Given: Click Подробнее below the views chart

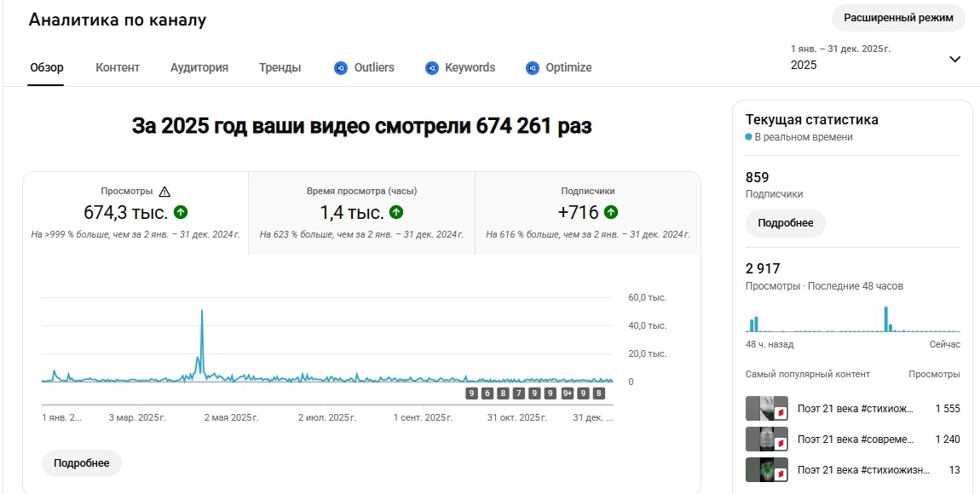Looking at the screenshot, I should click(81, 463).
